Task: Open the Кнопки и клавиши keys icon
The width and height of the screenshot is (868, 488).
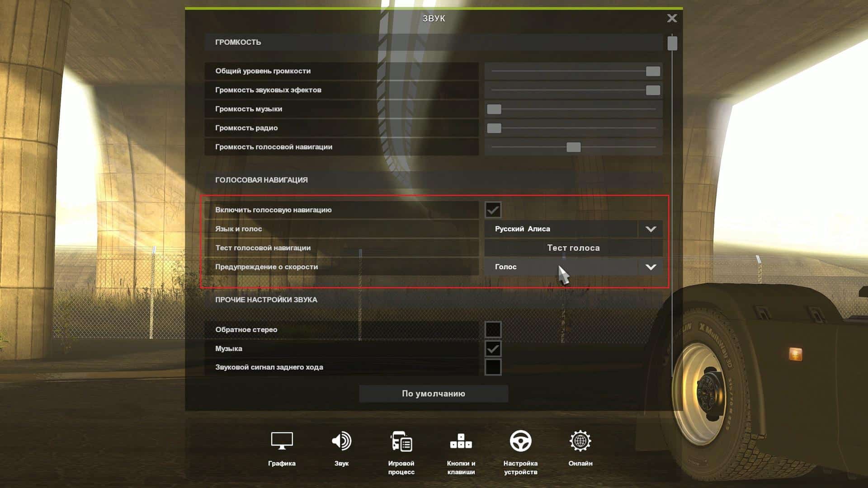Action: 461,441
